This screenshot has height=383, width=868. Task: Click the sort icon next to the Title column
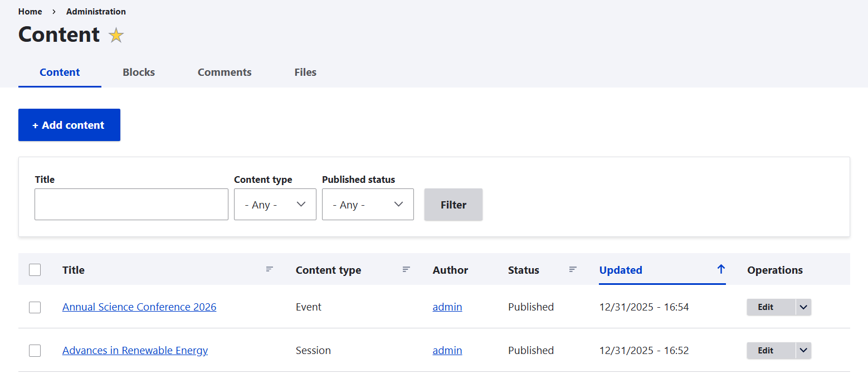pyautogui.click(x=270, y=269)
